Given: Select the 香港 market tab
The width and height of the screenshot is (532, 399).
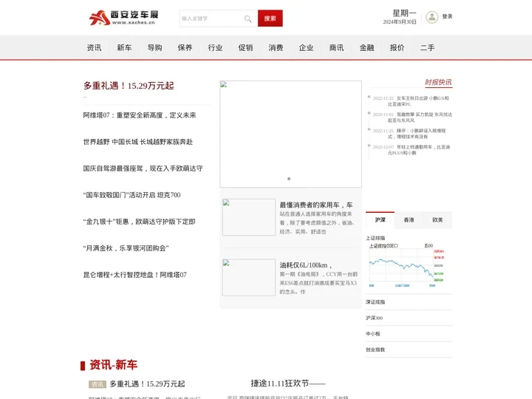Looking at the screenshot, I should pyautogui.click(x=409, y=220).
